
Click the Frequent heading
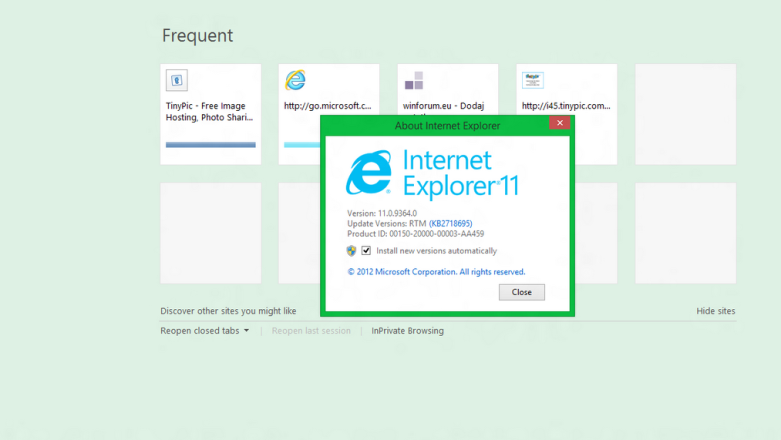tap(197, 35)
